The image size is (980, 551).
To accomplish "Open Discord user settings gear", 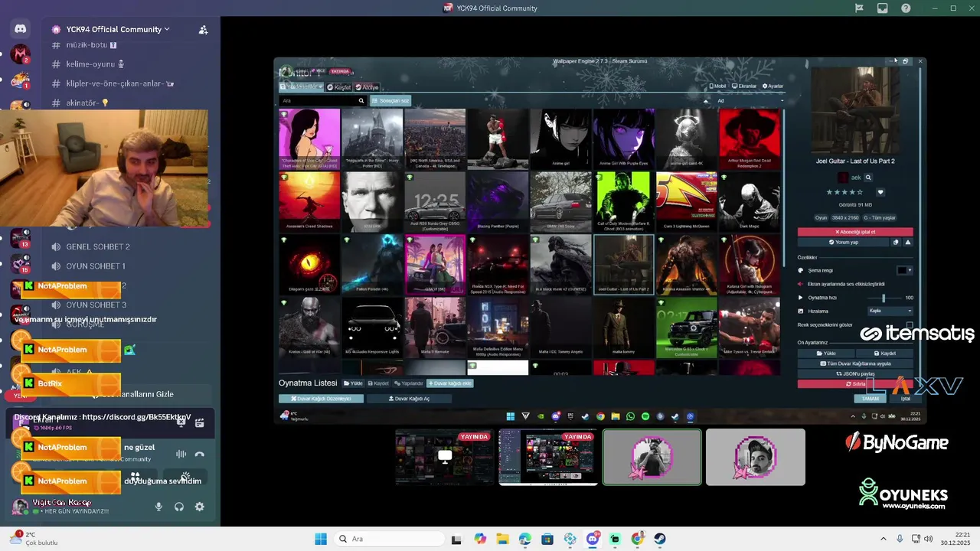I will pos(200,507).
